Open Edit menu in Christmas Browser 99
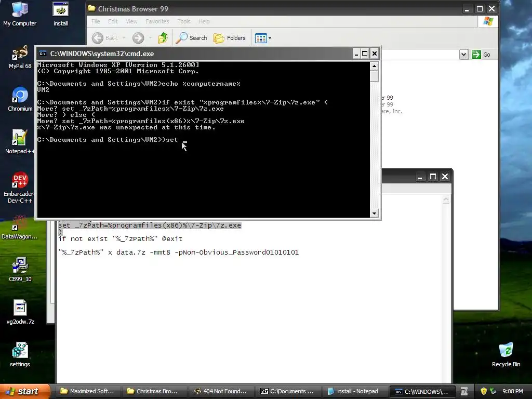The width and height of the screenshot is (532, 399). click(113, 21)
